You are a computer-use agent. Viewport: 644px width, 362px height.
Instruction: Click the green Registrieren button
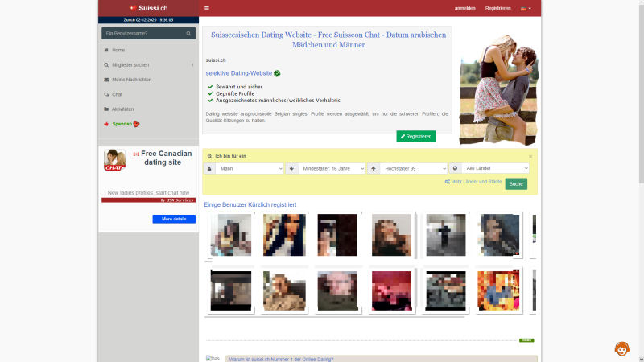click(416, 136)
